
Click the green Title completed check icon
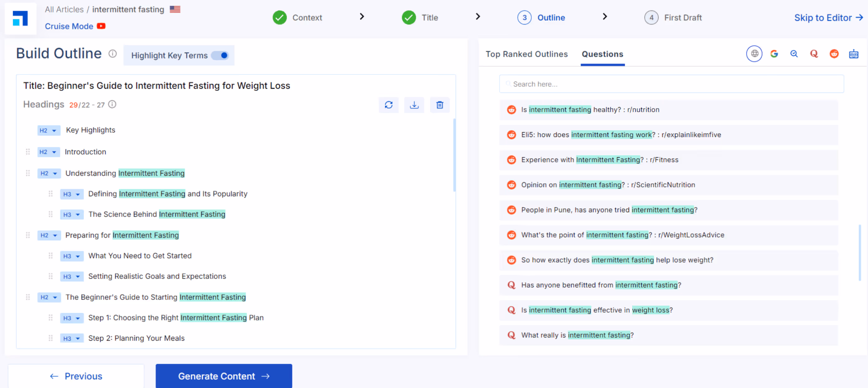click(409, 17)
